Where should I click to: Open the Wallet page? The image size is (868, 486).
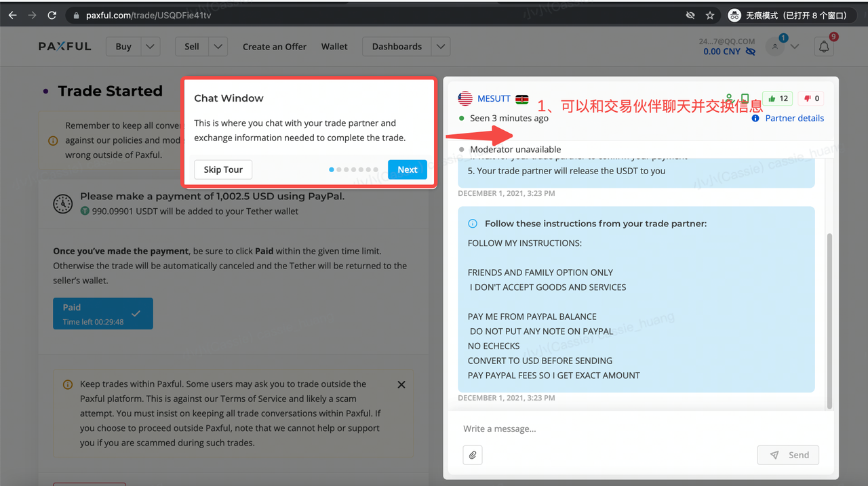coord(334,47)
